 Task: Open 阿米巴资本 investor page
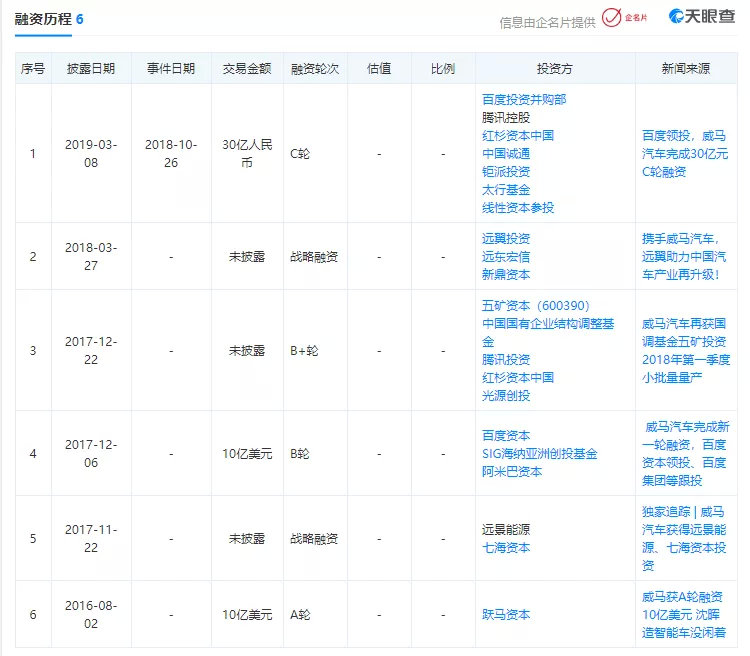coord(511,471)
